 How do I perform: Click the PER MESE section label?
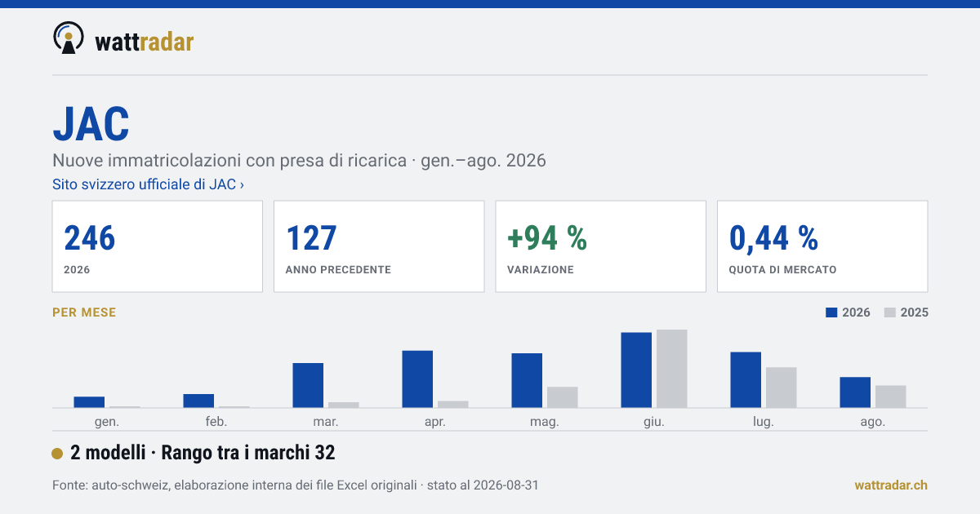tap(84, 312)
